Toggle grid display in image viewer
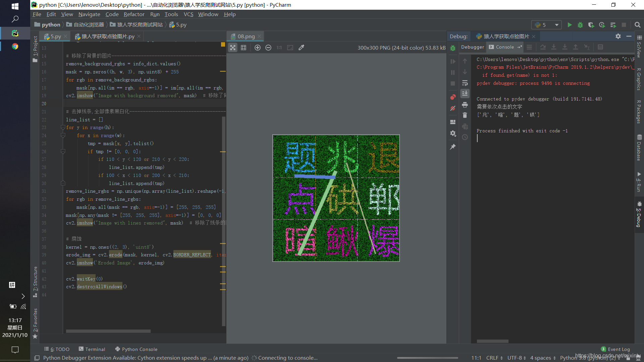Image resolution: width=644 pixels, height=362 pixels. click(244, 48)
